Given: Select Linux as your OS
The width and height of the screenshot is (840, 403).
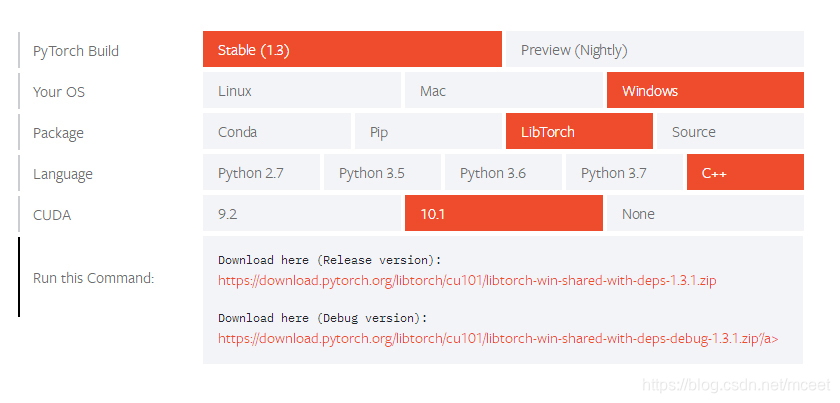Looking at the screenshot, I should tap(302, 90).
